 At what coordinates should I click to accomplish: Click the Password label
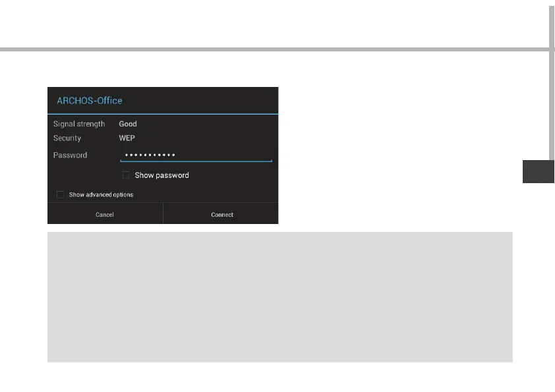tap(70, 155)
